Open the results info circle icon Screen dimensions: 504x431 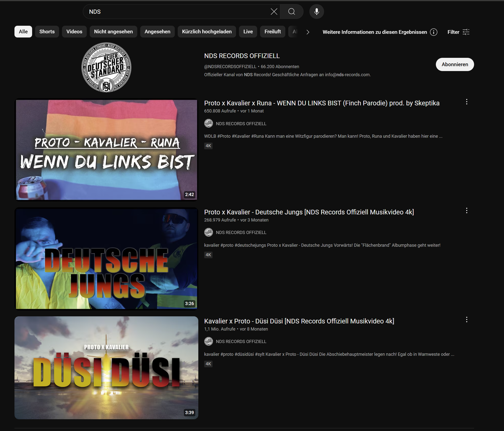433,32
